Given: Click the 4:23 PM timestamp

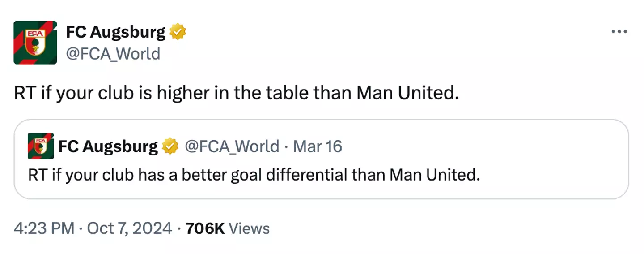Looking at the screenshot, I should pyautogui.click(x=44, y=228).
